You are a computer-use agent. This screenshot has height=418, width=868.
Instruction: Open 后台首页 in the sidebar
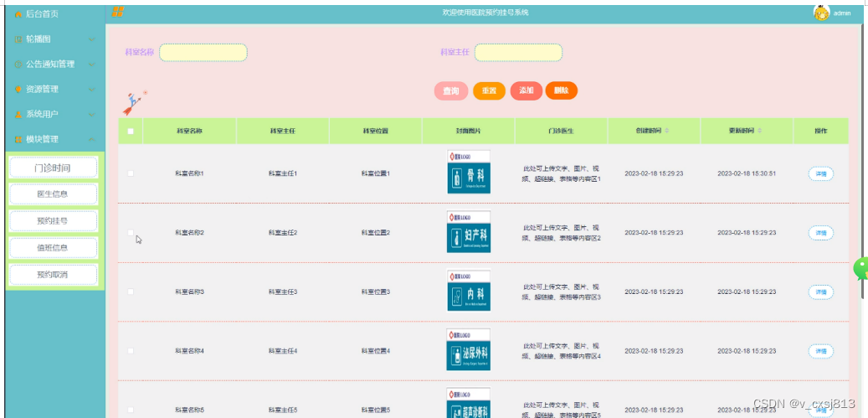(42, 14)
